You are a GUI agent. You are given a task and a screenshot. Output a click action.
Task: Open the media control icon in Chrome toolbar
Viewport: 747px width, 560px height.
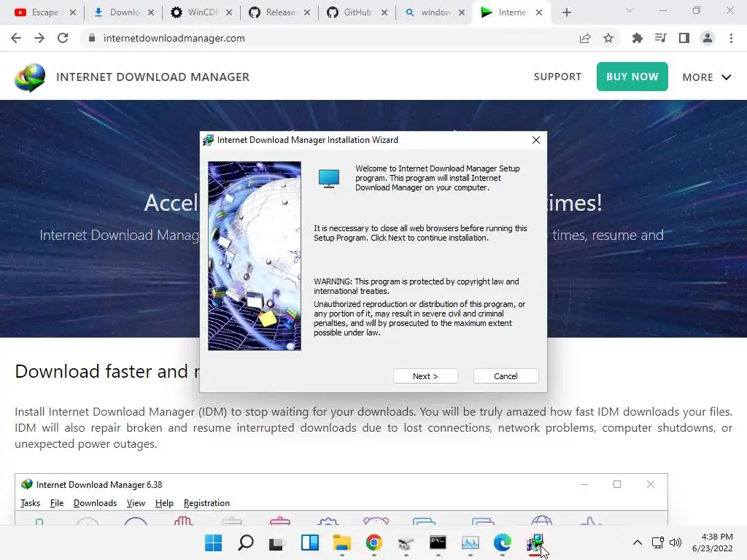coord(660,38)
